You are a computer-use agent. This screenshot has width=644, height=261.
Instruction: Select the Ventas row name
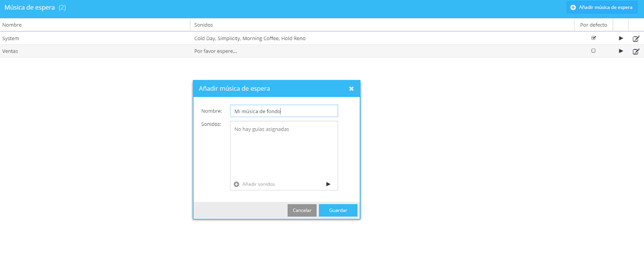[x=10, y=51]
